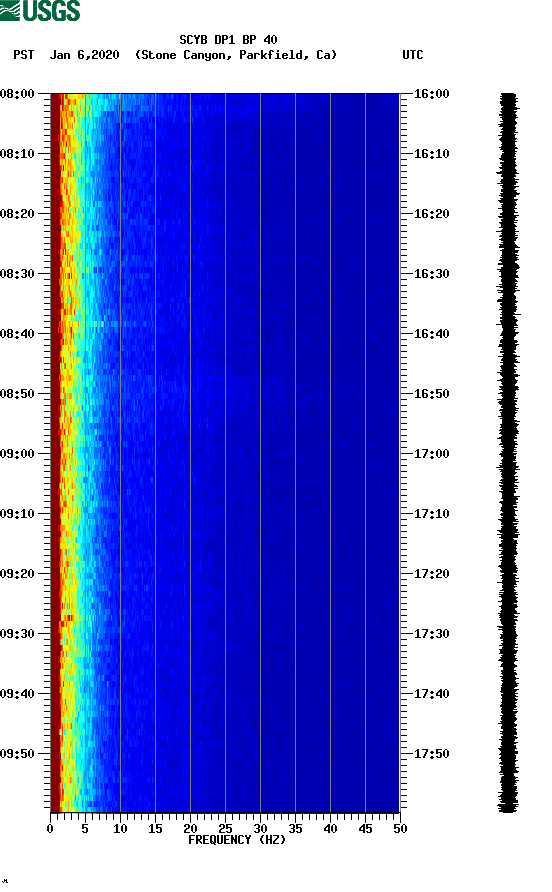
Task: Click the 16:30 UTC time label
Action: [x=431, y=274]
